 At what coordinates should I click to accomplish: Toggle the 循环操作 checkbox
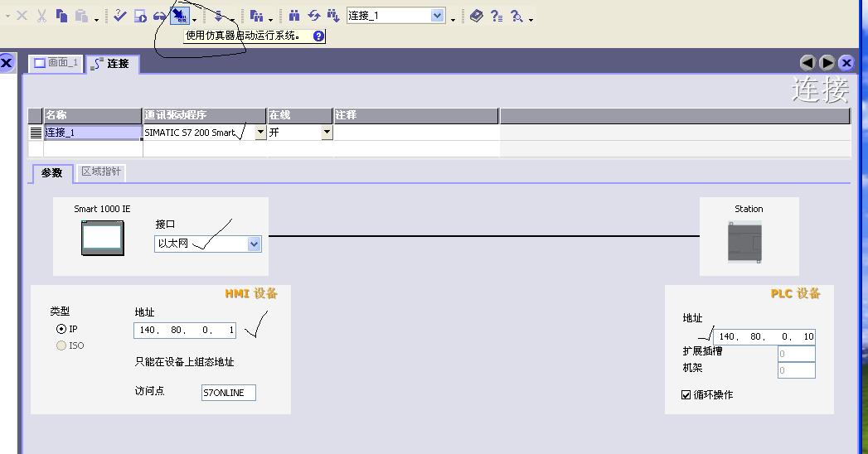coord(686,395)
